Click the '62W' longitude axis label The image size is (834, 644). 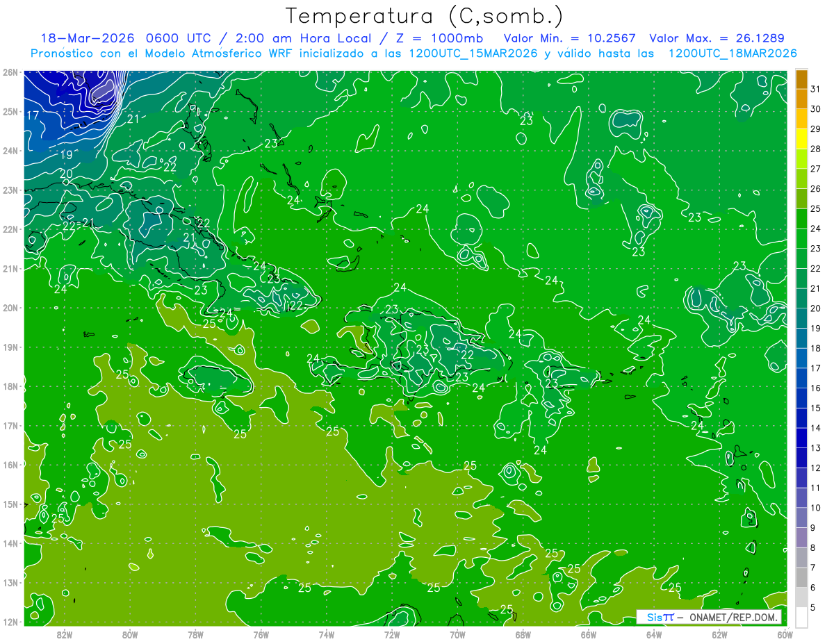click(x=719, y=635)
